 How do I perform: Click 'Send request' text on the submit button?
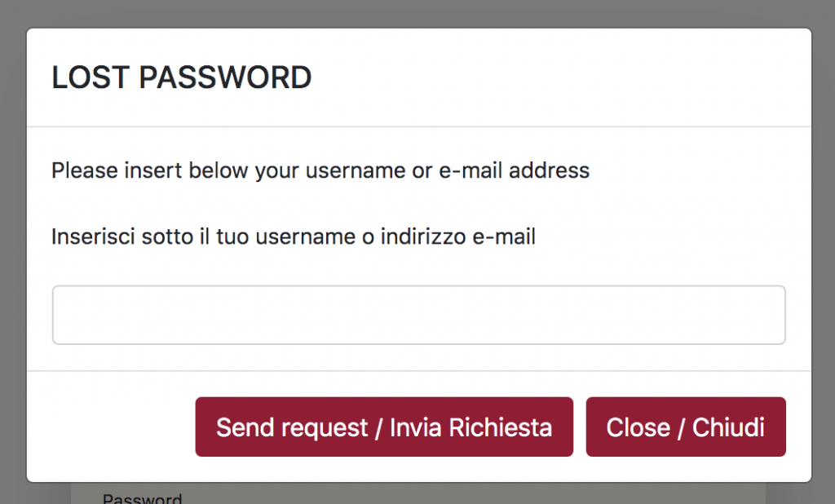pos(292,428)
